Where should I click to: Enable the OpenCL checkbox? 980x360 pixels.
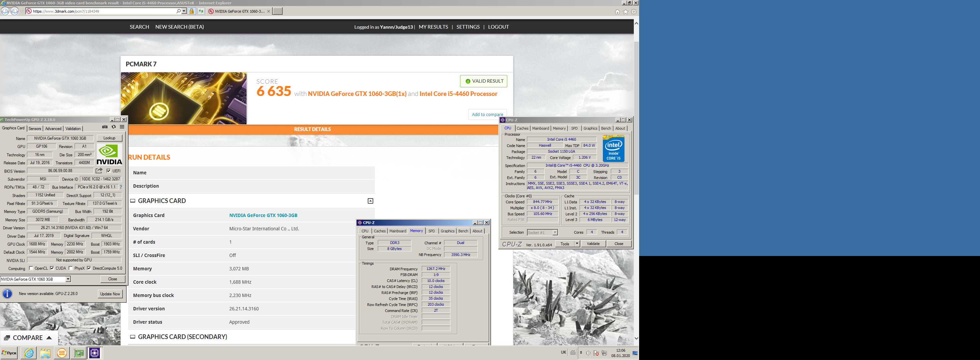pos(31,268)
